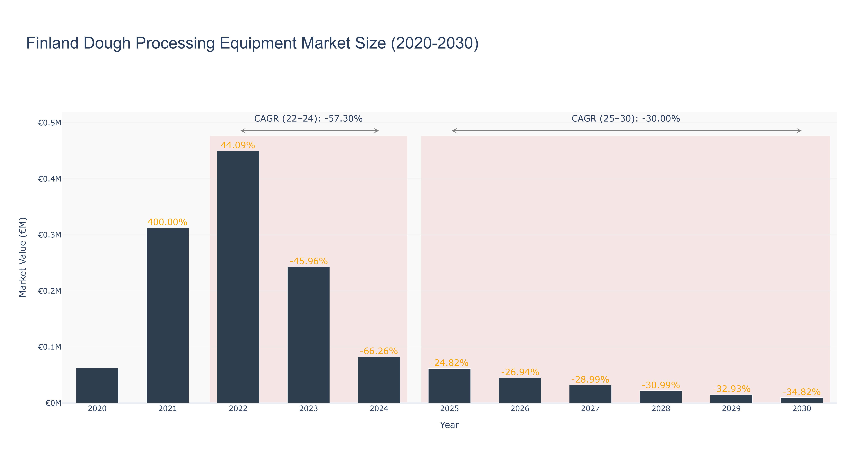Click the tallest bar for 2022
Viewport: 868px width, 465px height.
pos(238,277)
